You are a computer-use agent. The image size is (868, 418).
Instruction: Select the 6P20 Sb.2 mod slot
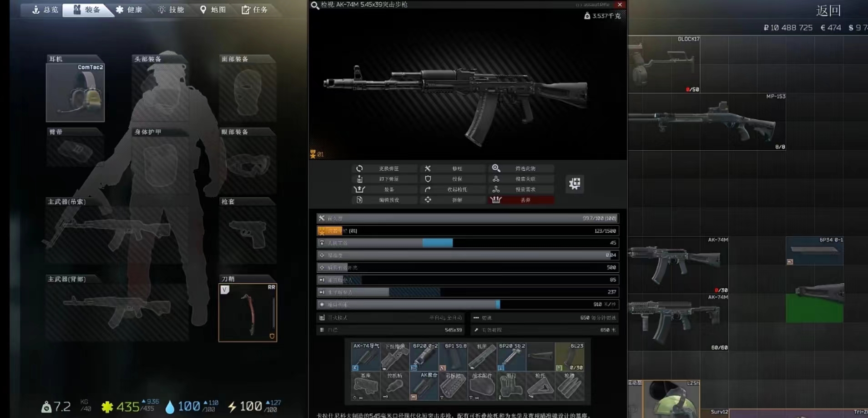(511, 357)
